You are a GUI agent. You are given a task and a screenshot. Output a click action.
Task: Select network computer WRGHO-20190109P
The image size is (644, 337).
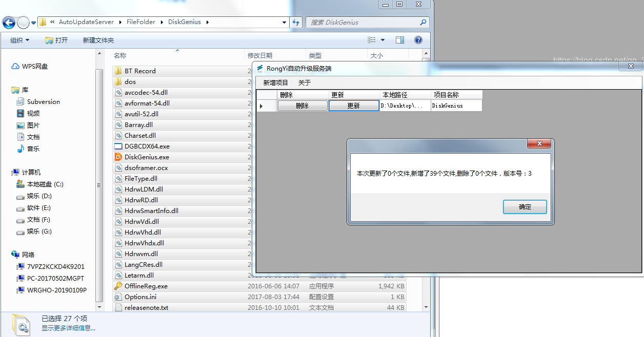coord(52,290)
